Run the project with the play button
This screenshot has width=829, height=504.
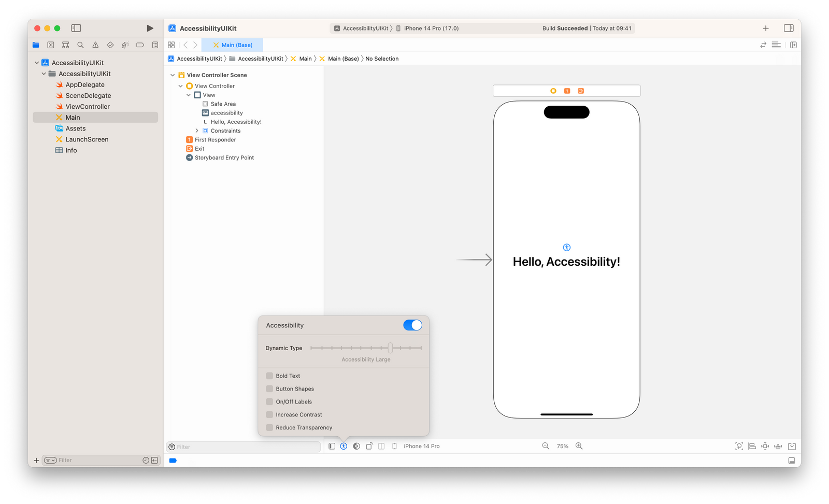pyautogui.click(x=150, y=28)
